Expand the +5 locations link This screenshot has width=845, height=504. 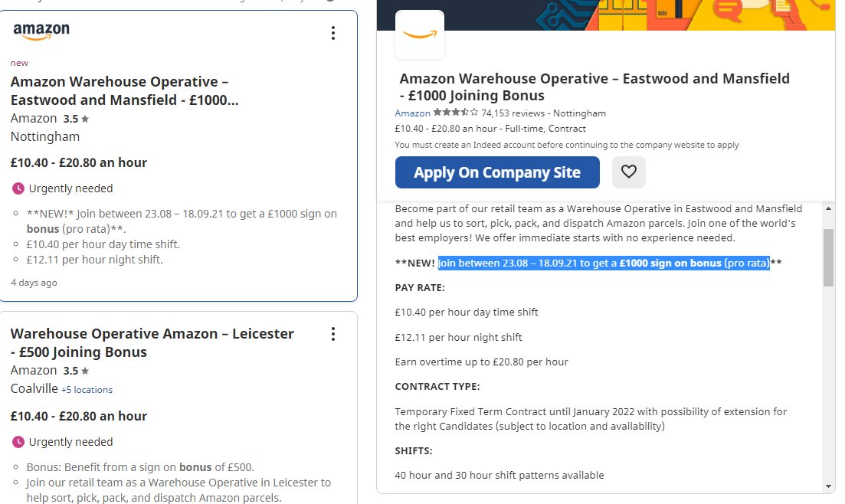pyautogui.click(x=87, y=390)
